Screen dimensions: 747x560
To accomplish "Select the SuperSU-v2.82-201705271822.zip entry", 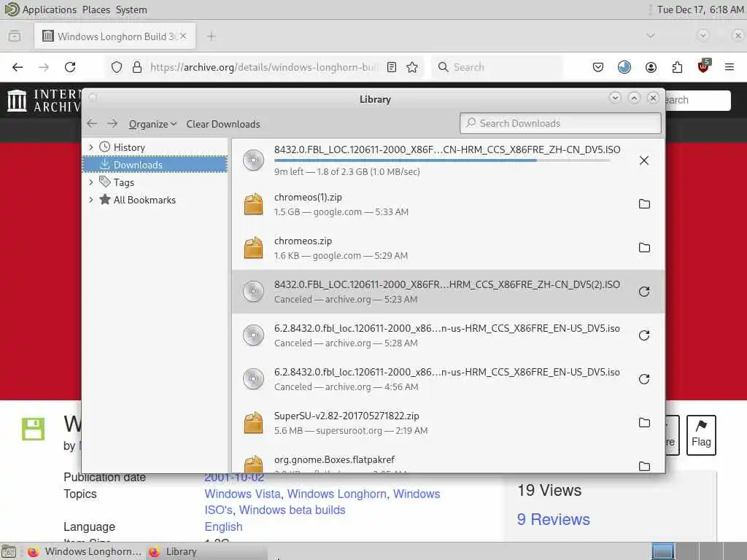I will click(x=448, y=423).
